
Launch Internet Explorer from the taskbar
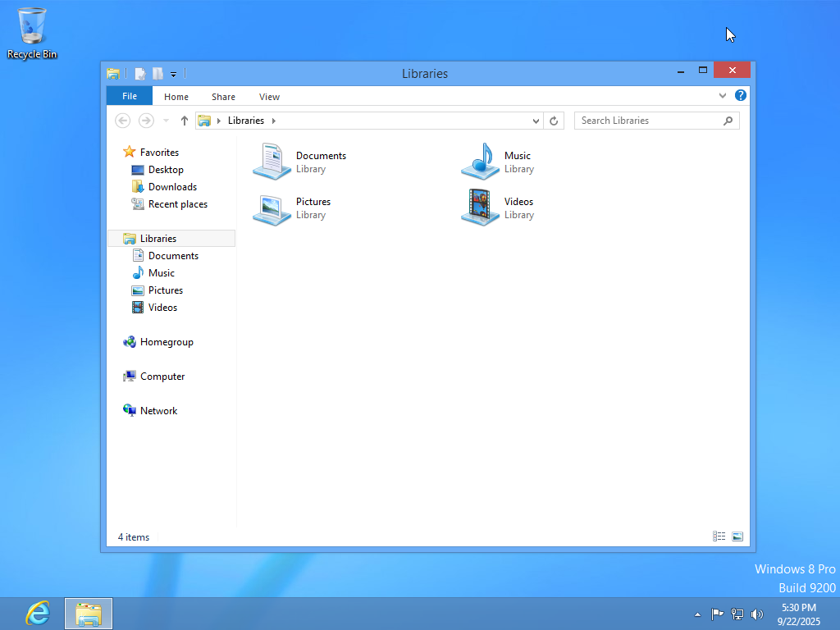[38, 613]
